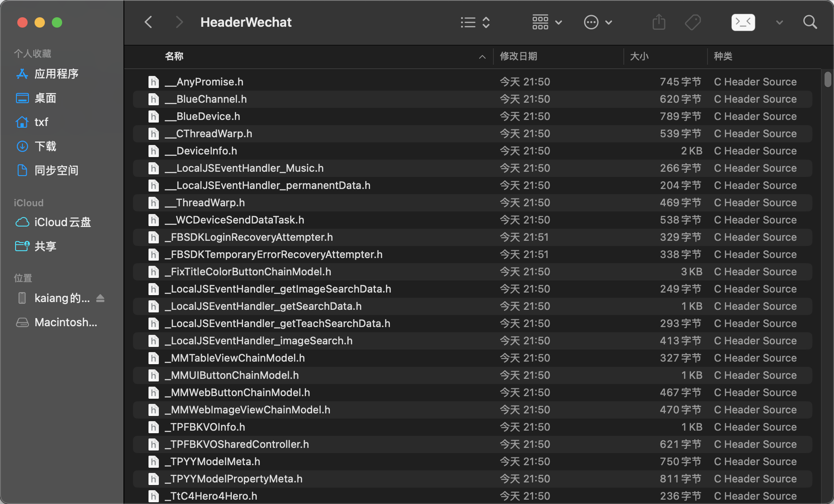This screenshot has height=504, width=834.
Task: Click the HeaderWechat window title
Action: tap(246, 22)
